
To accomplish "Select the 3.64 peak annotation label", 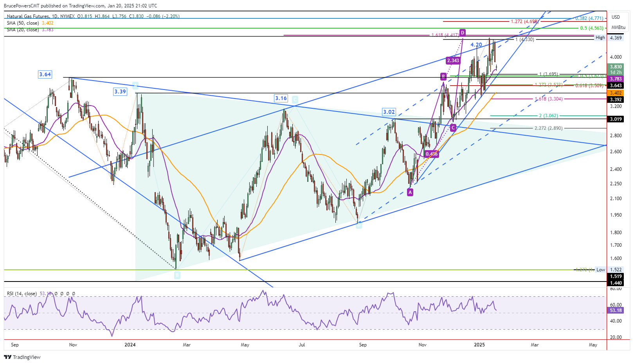I will coord(45,74).
